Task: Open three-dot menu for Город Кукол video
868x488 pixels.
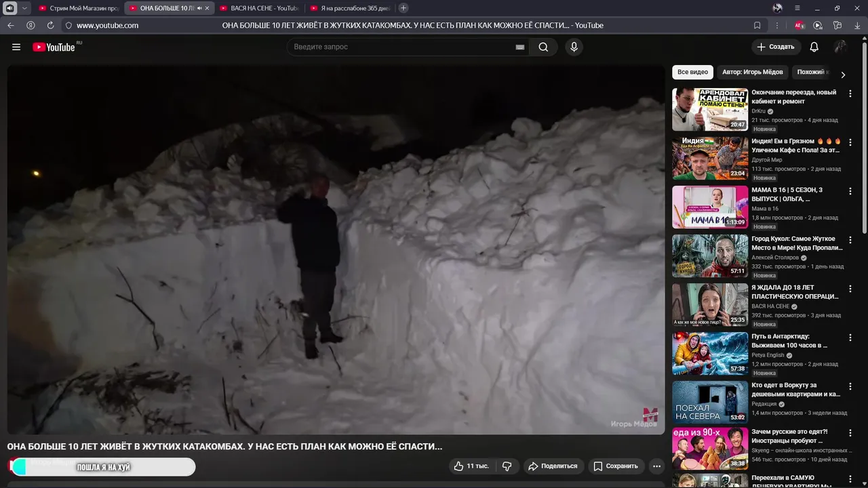Action: coord(850,240)
